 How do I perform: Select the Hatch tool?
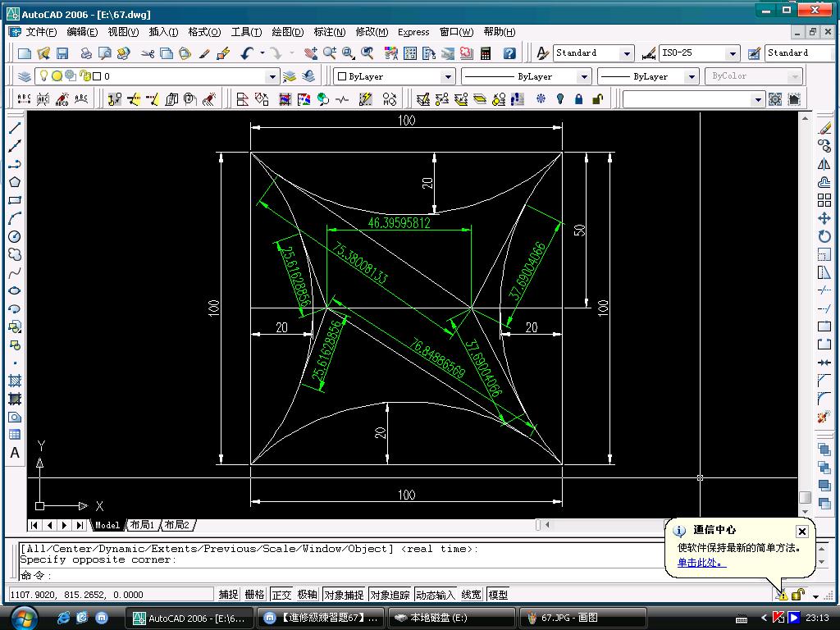click(15, 381)
